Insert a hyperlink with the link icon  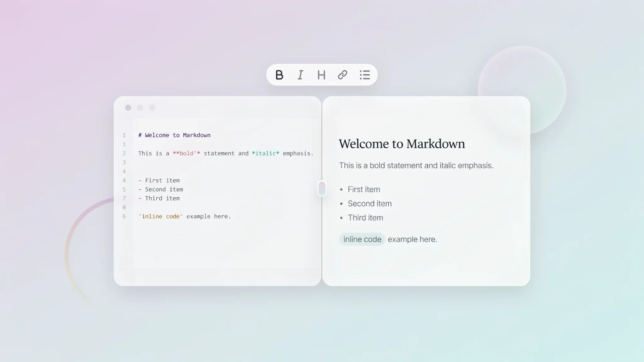point(342,75)
